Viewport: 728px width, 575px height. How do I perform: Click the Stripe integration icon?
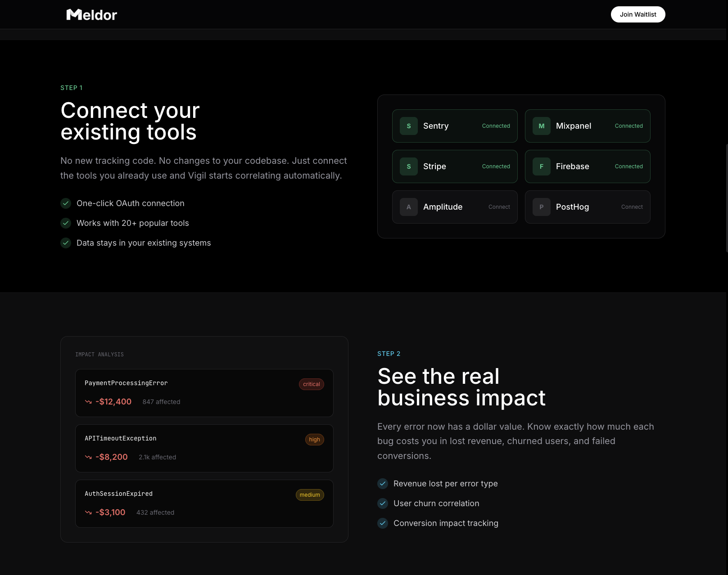pyautogui.click(x=408, y=166)
